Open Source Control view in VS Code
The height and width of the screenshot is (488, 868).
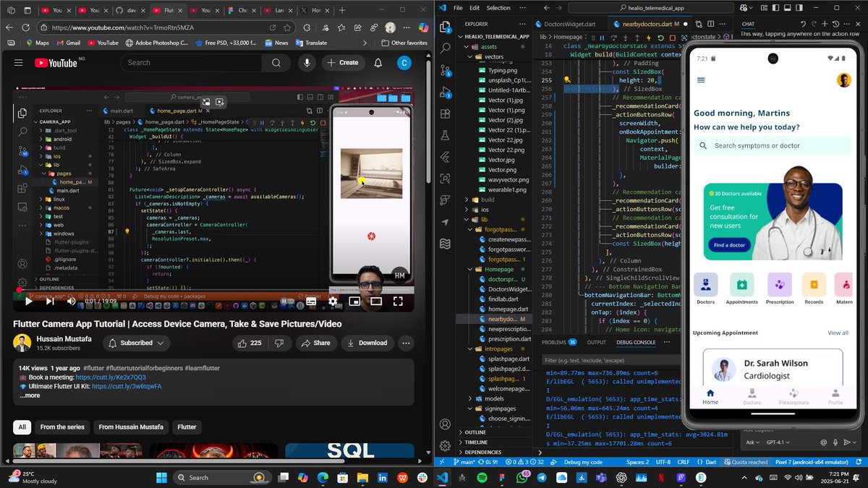click(x=445, y=69)
